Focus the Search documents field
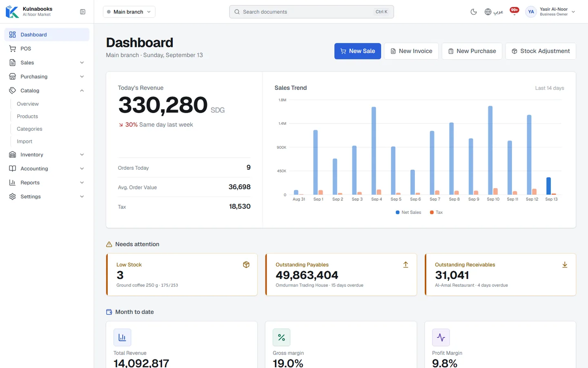The height and width of the screenshot is (368, 588). [312, 12]
